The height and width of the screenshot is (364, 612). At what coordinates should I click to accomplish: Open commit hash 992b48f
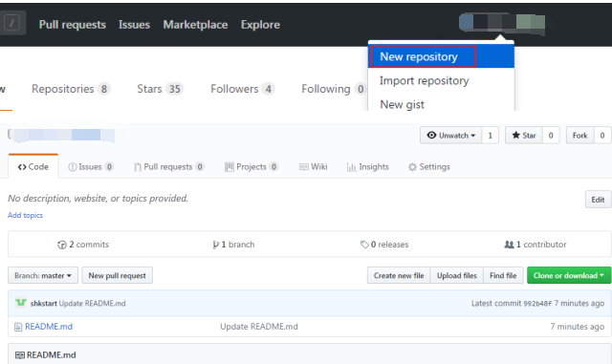tap(537, 303)
